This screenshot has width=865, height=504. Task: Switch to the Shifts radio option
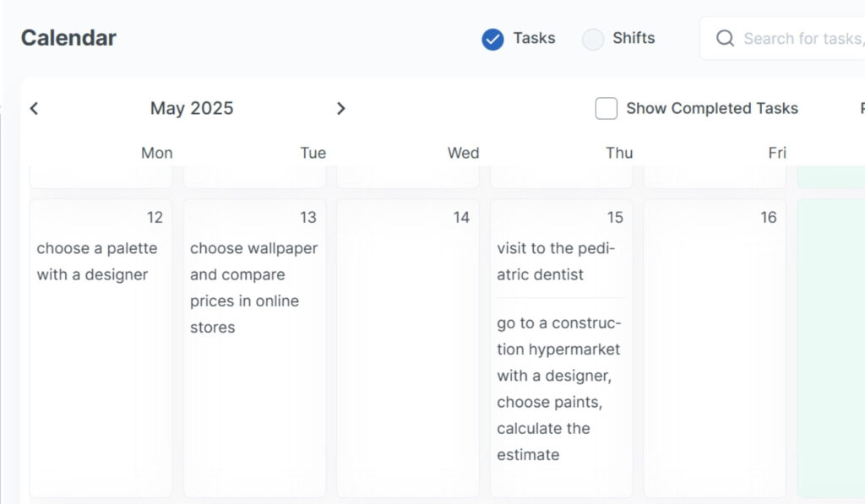click(x=594, y=39)
